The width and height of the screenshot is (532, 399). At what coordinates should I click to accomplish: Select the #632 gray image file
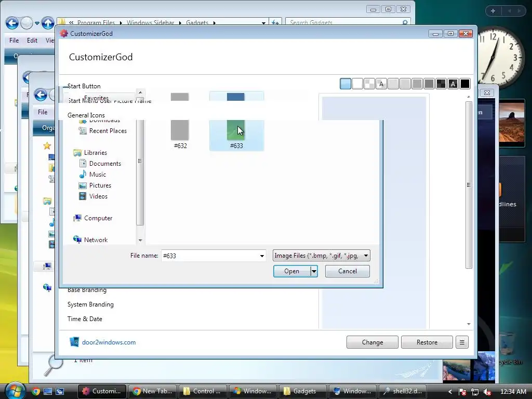180,134
